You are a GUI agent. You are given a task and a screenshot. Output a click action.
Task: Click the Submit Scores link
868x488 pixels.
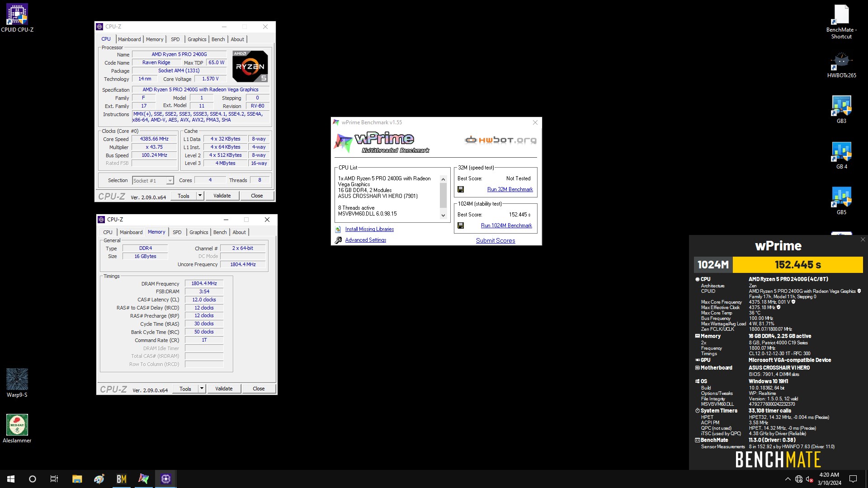pos(495,240)
